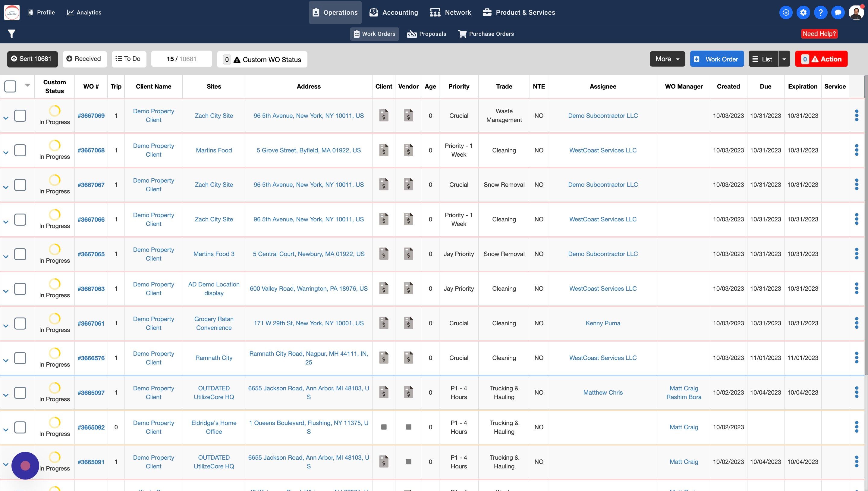The width and height of the screenshot is (868, 491).
Task: Expand row details for WO #3667065
Action: click(6, 257)
